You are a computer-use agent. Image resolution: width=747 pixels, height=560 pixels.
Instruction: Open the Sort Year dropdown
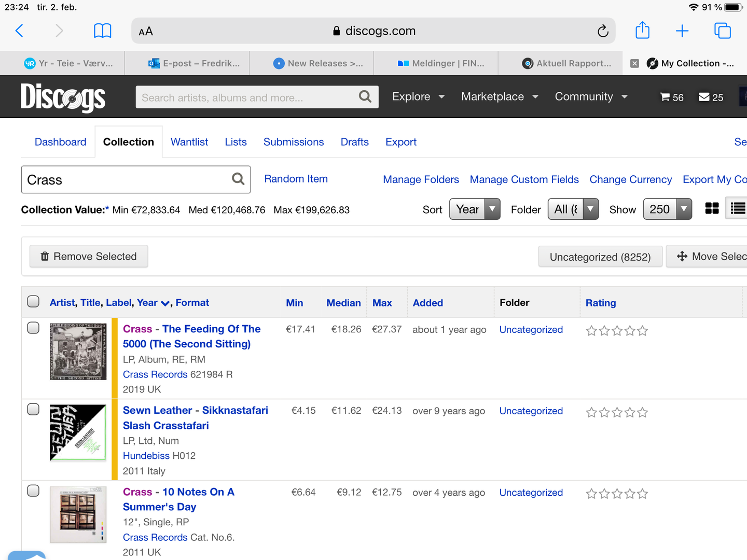pyautogui.click(x=475, y=209)
